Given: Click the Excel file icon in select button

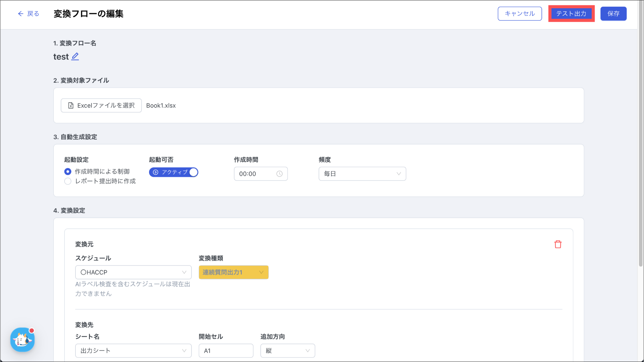Looking at the screenshot, I should [x=71, y=106].
